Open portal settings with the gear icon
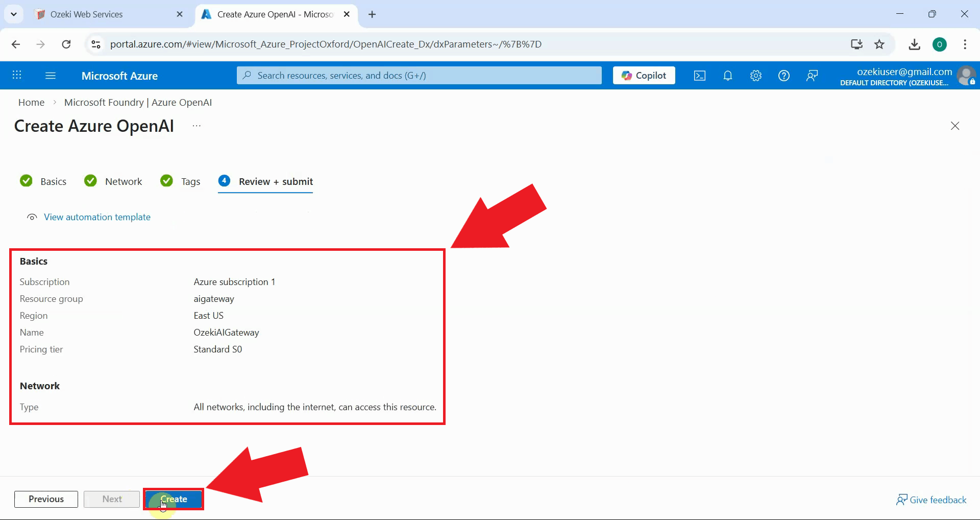Screen dimensions: 980x520 [x=755, y=75]
